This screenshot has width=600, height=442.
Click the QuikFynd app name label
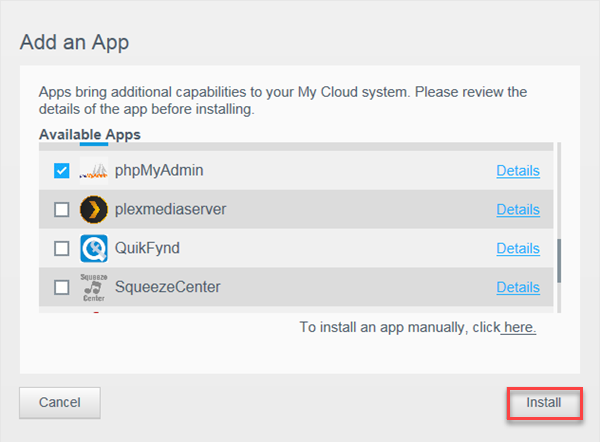[147, 248]
